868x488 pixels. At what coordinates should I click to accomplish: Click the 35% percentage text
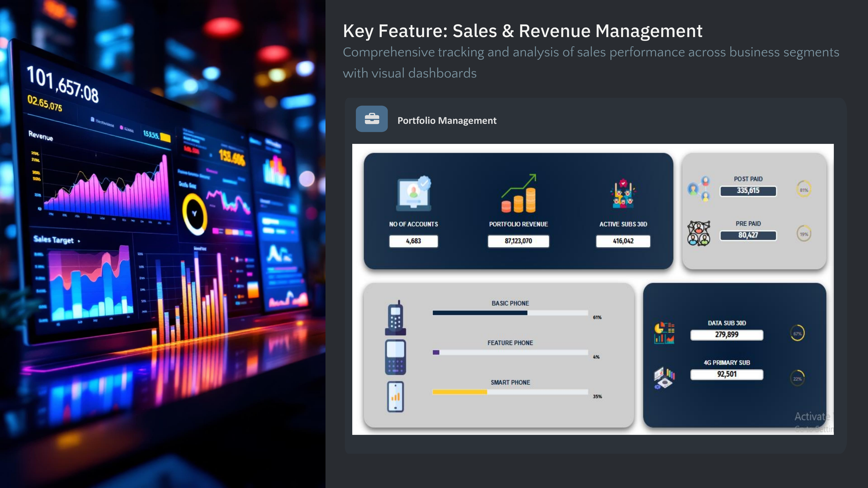(597, 397)
